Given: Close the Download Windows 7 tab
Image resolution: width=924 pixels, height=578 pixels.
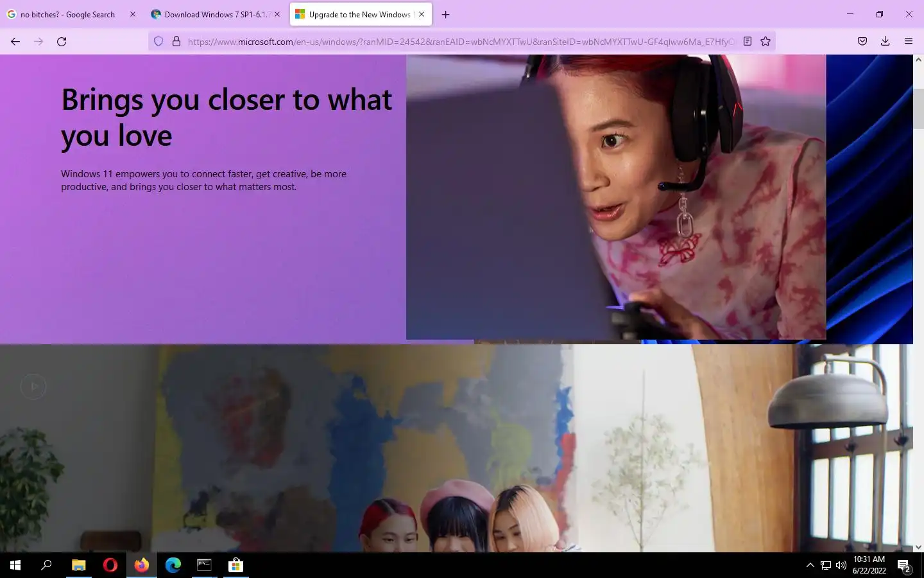Looking at the screenshot, I should pos(277,14).
